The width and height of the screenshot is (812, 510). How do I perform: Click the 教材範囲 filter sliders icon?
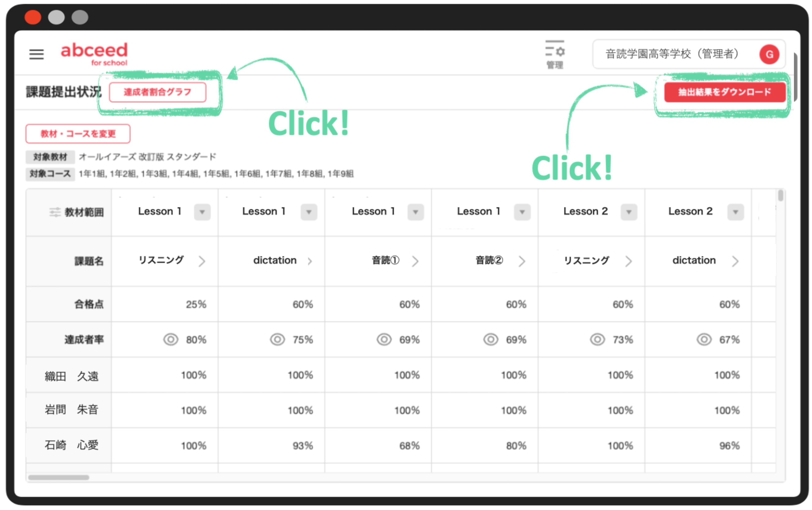55,212
